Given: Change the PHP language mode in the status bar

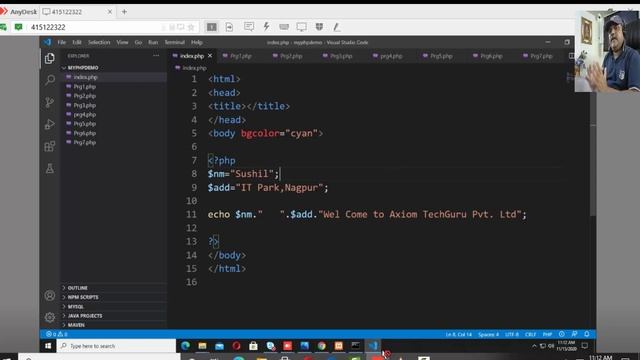Looking at the screenshot, I should pyautogui.click(x=547, y=334).
